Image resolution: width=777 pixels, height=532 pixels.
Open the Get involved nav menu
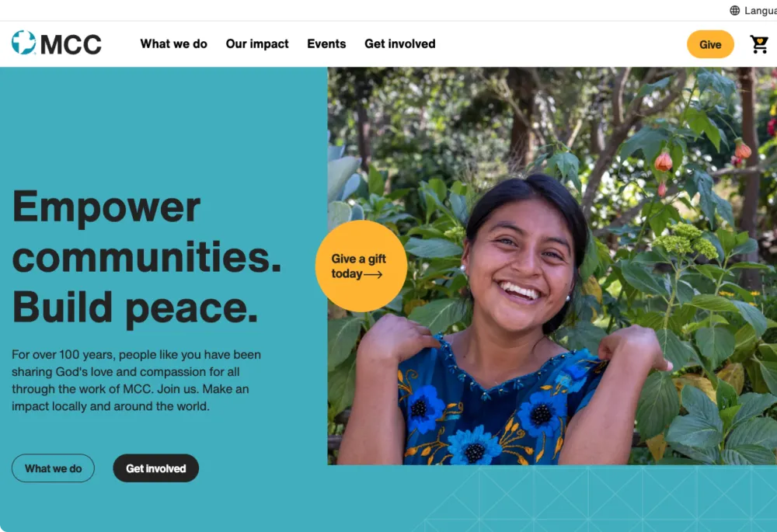400,44
